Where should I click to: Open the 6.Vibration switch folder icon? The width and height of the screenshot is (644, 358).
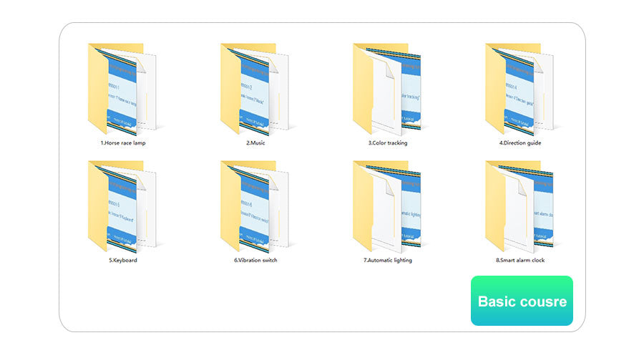click(x=255, y=206)
